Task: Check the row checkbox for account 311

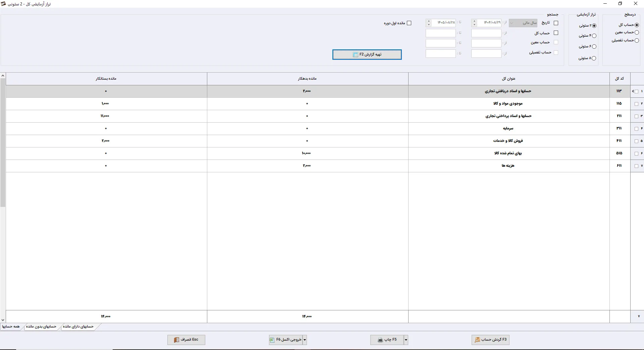Action: tap(636, 129)
